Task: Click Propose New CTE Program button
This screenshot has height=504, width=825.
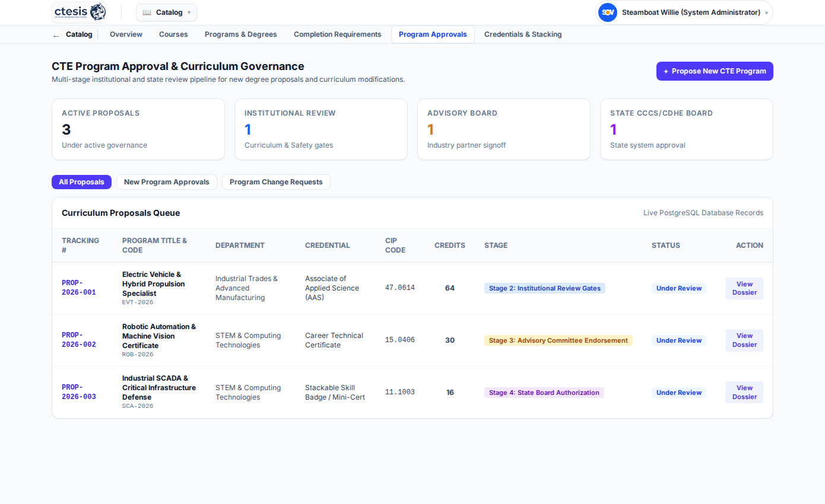Action: pyautogui.click(x=715, y=71)
